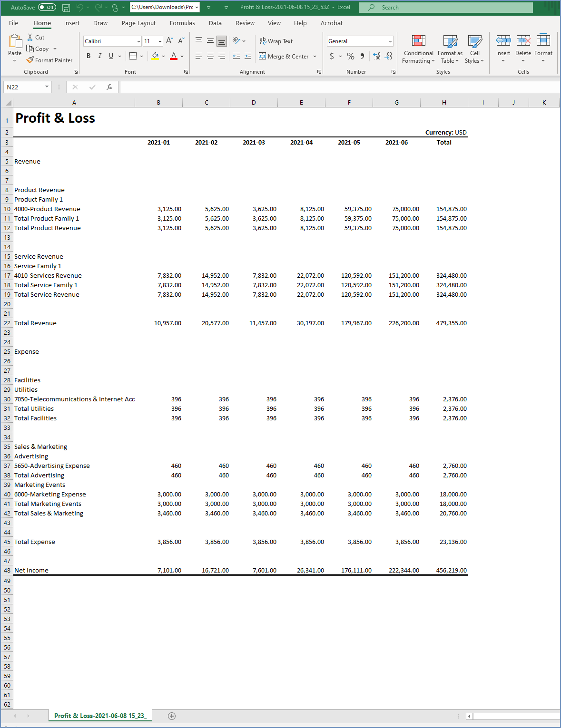Screen dimensions: 561x728
Task: Click the Merge & Center icon
Action: point(262,56)
